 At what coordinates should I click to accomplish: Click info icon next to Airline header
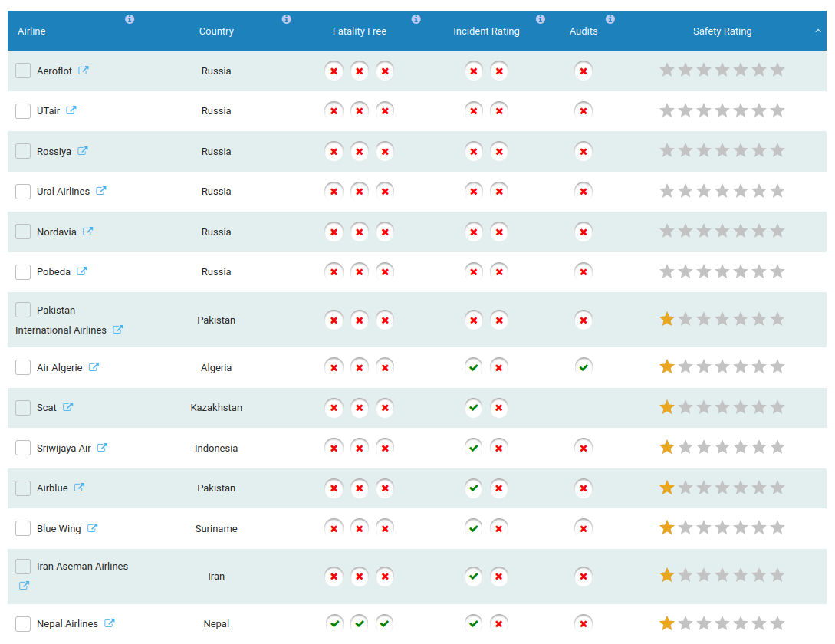pos(130,19)
